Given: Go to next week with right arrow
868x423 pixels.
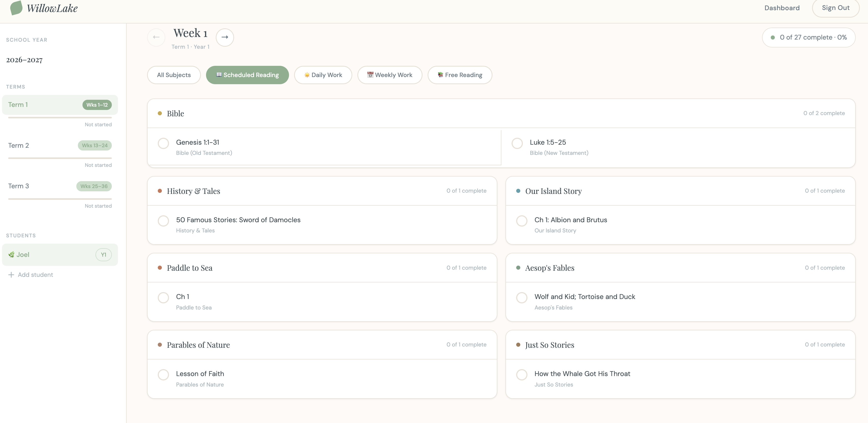Looking at the screenshot, I should click(225, 37).
